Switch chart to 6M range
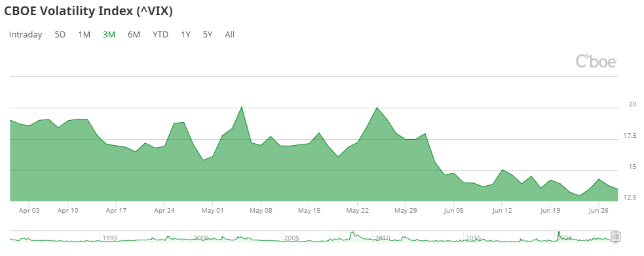The image size is (644, 256). 134,35
